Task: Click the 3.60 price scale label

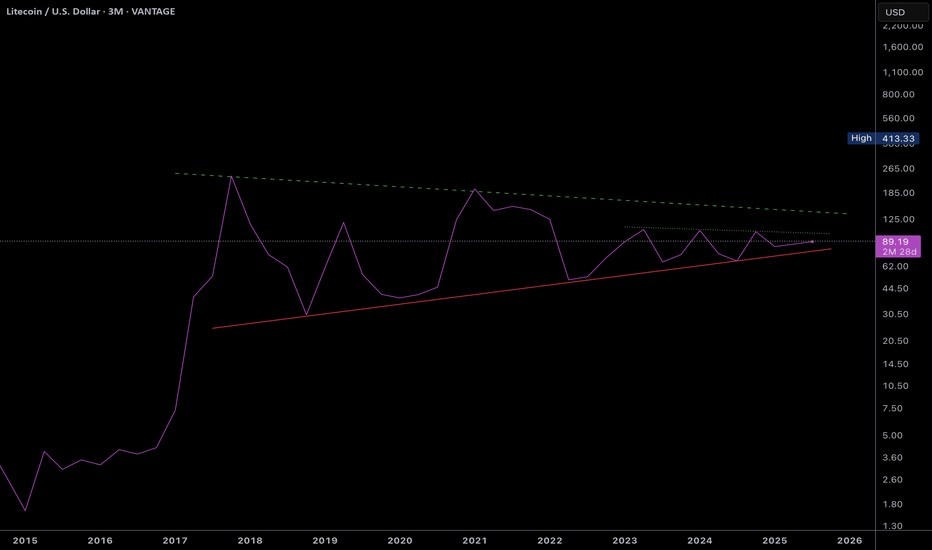Action: point(892,457)
